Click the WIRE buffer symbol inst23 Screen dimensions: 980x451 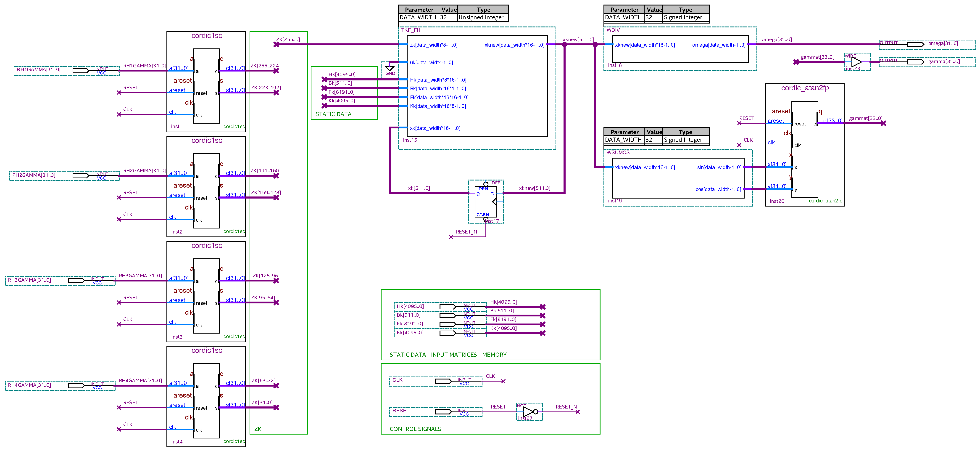point(856,62)
